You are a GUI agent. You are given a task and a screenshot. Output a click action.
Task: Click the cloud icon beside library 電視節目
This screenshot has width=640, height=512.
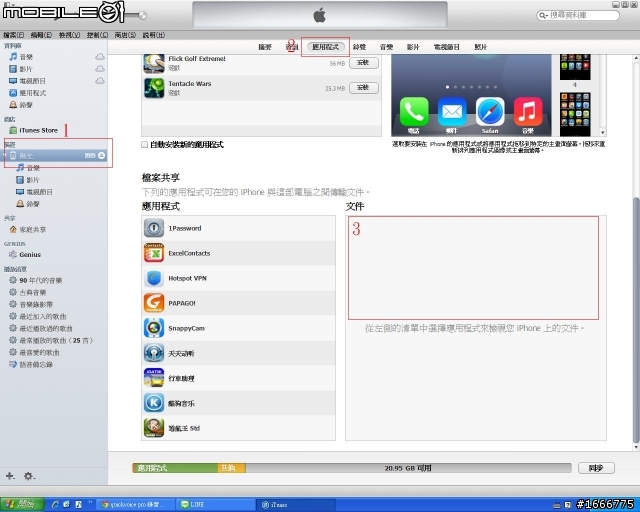(x=100, y=81)
